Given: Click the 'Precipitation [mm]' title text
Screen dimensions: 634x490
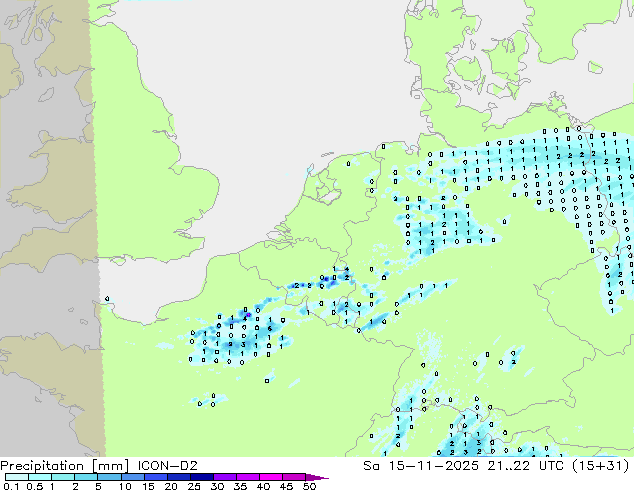Looking at the screenshot, I should tap(65, 466).
